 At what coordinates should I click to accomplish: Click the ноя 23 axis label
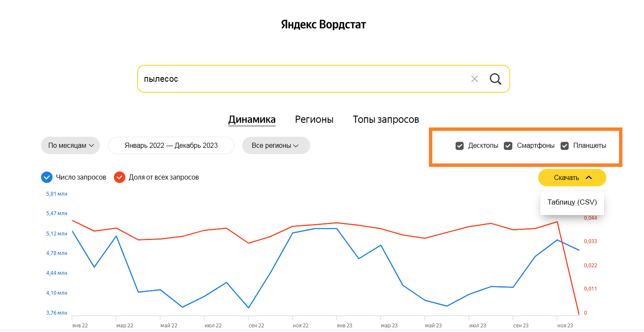tap(565, 326)
